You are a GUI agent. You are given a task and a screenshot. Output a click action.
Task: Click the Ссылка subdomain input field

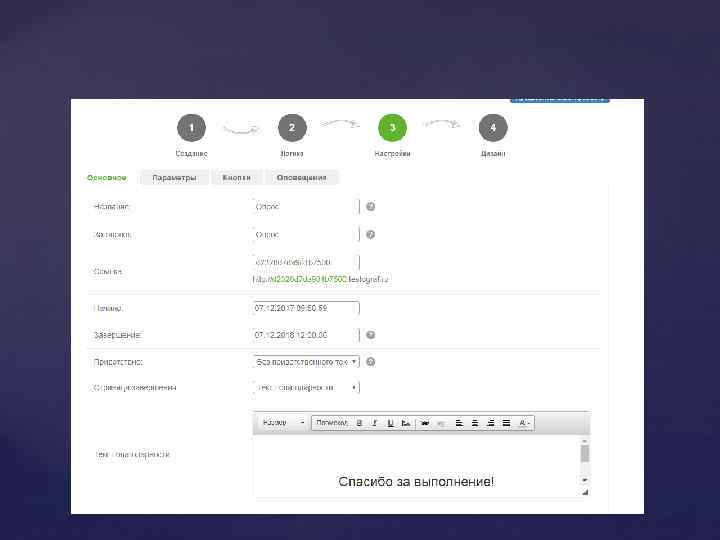[306, 262]
